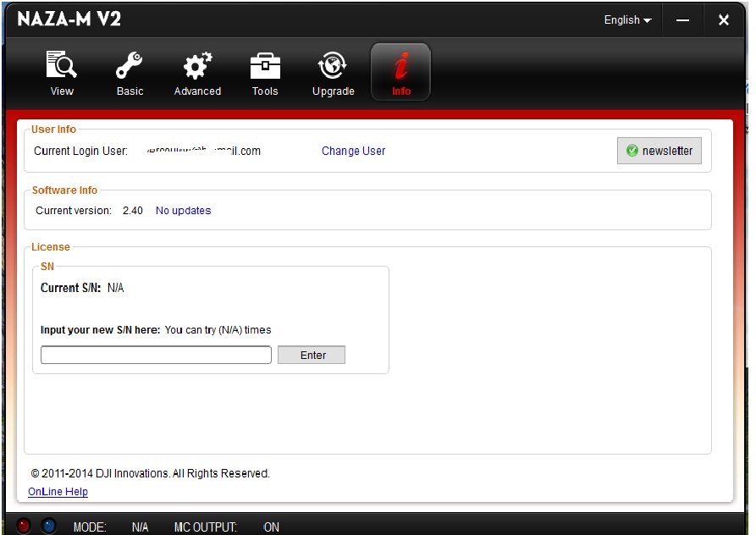Click the 'User Info' group heading
756x535 pixels.
[53, 130]
